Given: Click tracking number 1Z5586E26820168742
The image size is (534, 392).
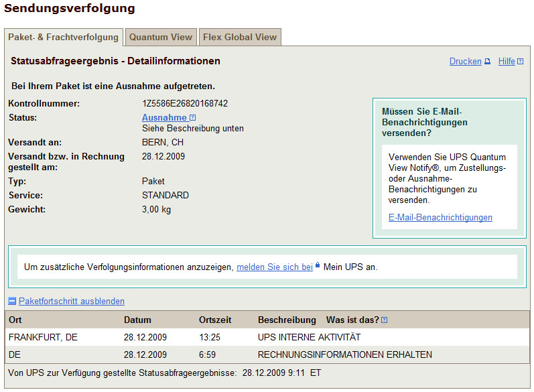Looking at the screenshot, I should (185, 104).
